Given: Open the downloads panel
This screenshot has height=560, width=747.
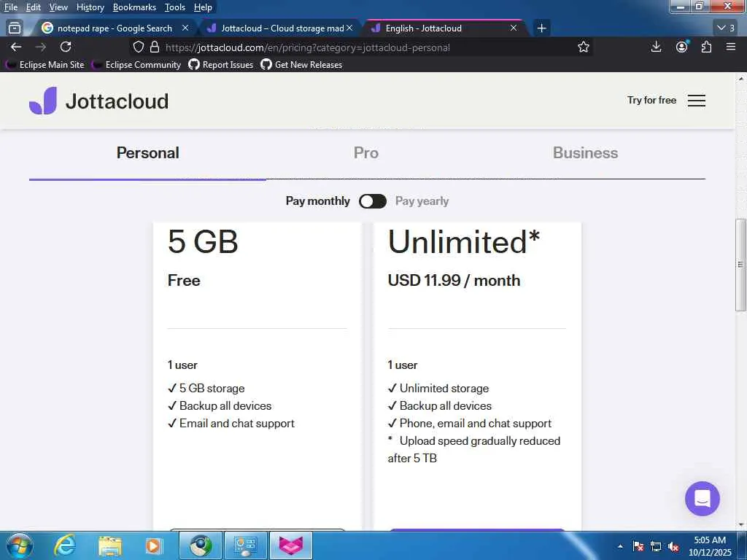Looking at the screenshot, I should tap(656, 47).
